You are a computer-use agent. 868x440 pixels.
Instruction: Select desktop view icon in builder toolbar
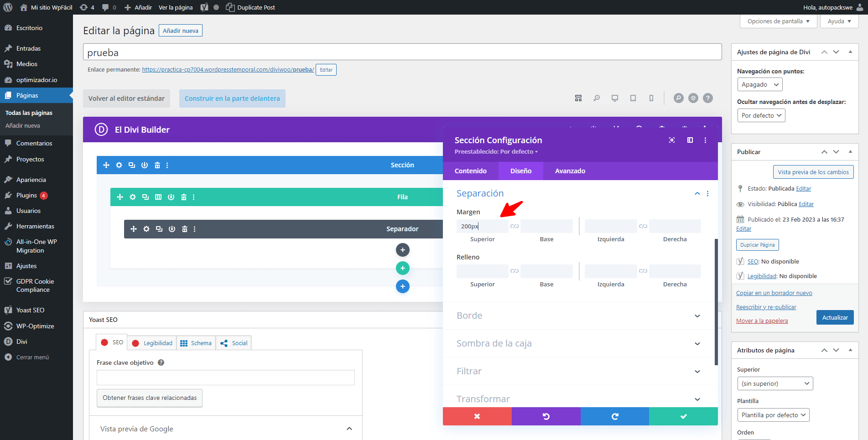pos(615,98)
